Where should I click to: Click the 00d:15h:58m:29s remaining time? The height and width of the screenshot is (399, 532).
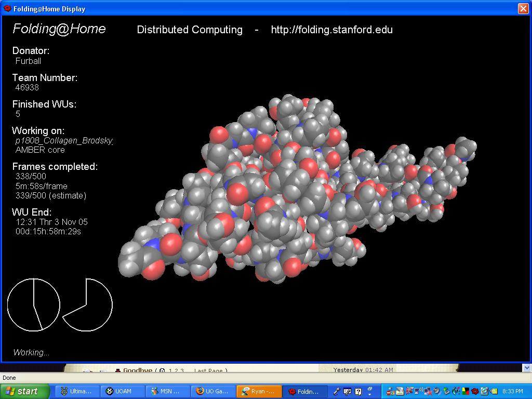[x=48, y=232]
